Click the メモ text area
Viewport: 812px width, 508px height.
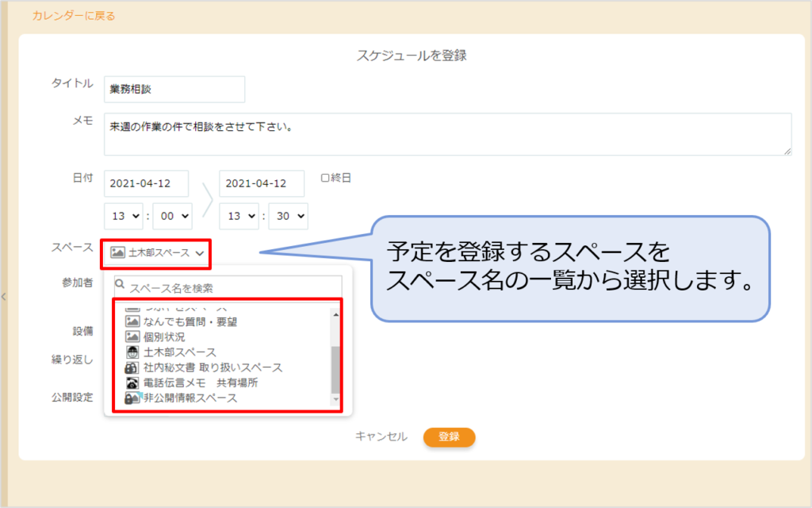click(448, 134)
